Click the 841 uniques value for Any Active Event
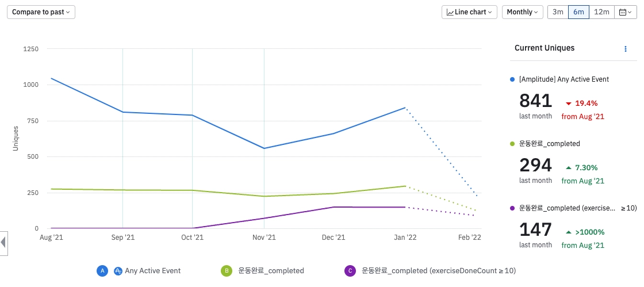This screenshot has width=644, height=287. tap(535, 101)
